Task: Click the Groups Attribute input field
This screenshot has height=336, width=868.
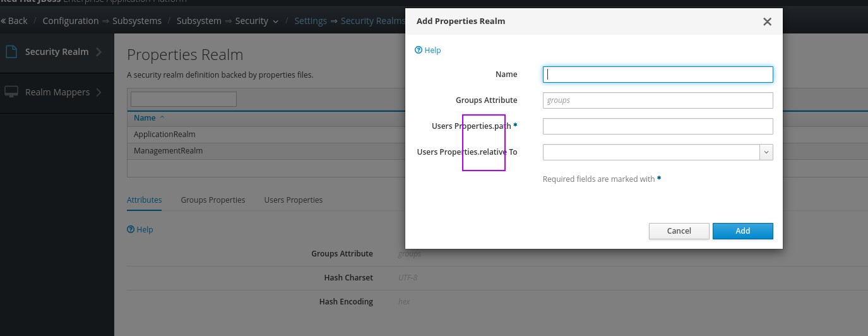Action: [658, 100]
